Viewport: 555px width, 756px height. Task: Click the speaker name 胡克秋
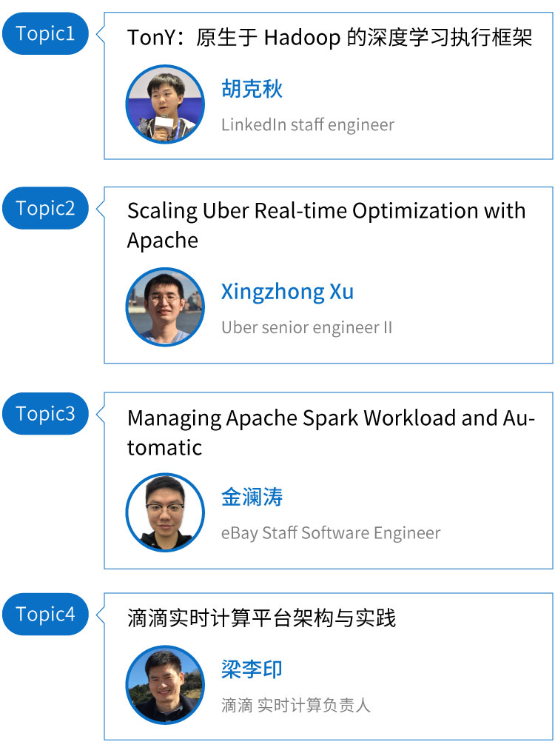coord(252,90)
